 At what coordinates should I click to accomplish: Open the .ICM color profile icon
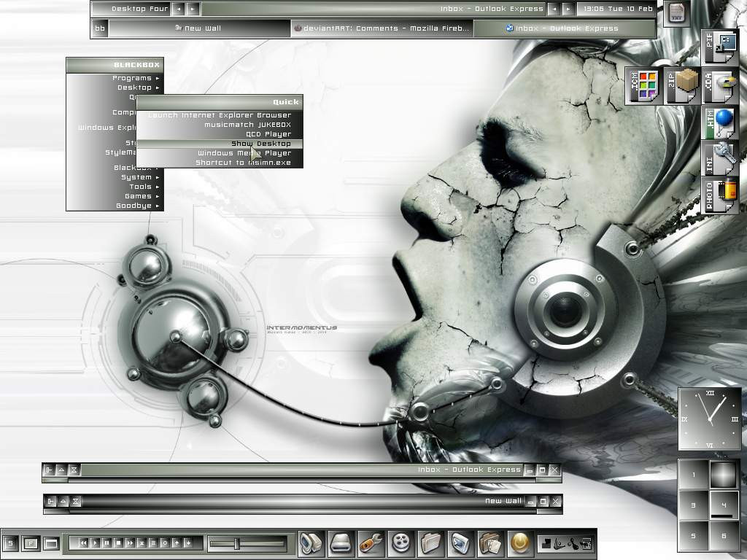(x=643, y=86)
